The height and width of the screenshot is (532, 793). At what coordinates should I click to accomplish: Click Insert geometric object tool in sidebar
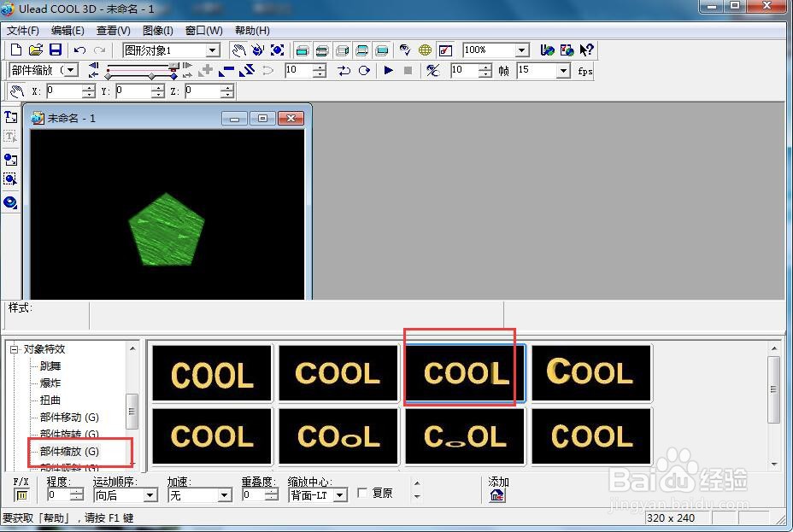pos(10,202)
